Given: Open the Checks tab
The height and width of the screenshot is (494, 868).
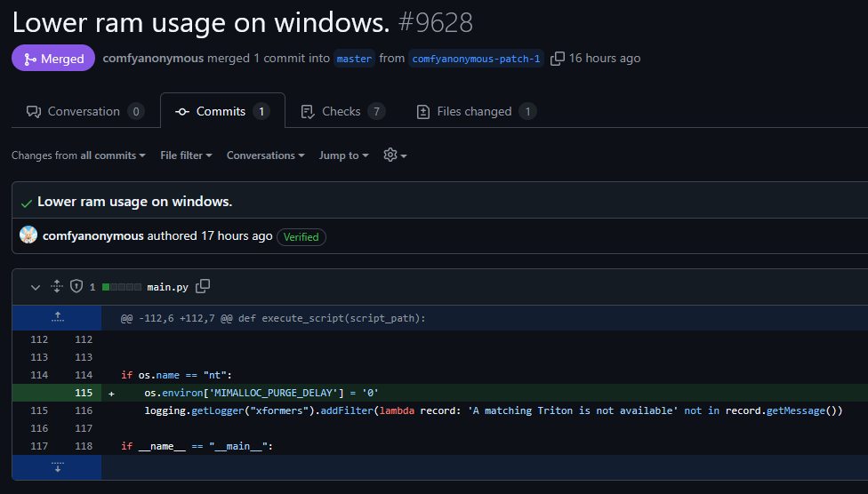Looking at the screenshot, I should [x=342, y=111].
